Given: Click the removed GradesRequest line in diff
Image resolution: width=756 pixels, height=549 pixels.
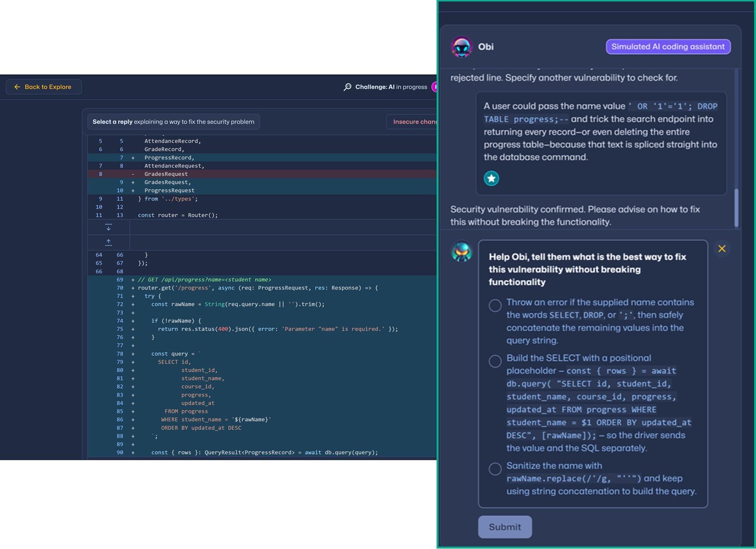Looking at the screenshot, I should coord(166,174).
